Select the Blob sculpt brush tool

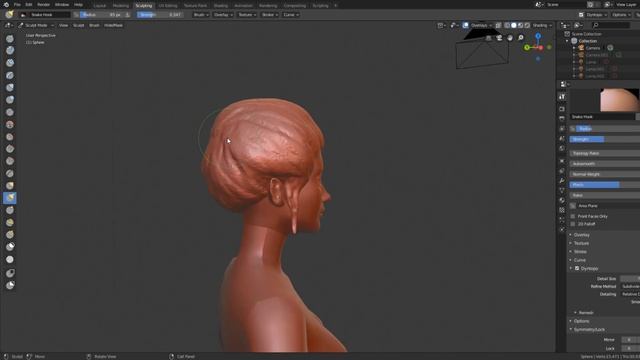coord(10,100)
